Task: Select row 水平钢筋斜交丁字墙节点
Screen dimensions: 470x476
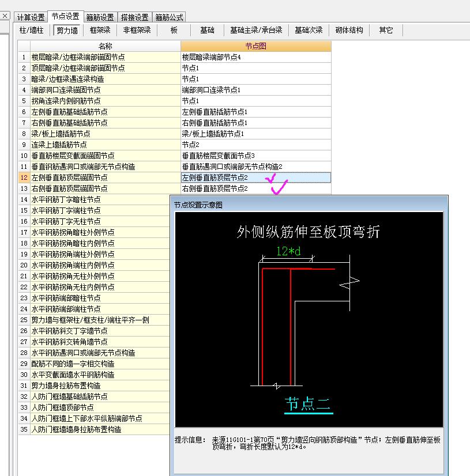Action: click(x=100, y=331)
